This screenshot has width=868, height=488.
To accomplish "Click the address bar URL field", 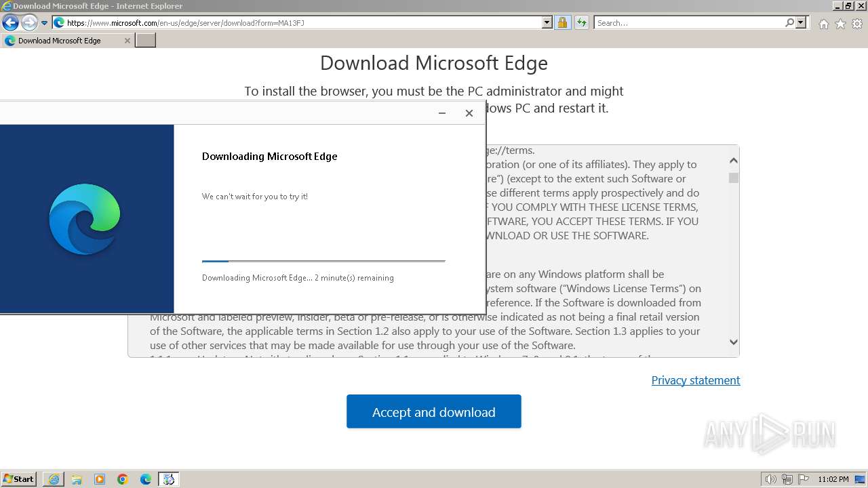I will pos(297,23).
